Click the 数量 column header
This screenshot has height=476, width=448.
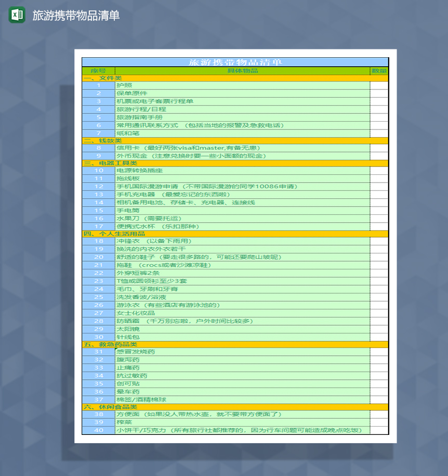379,71
